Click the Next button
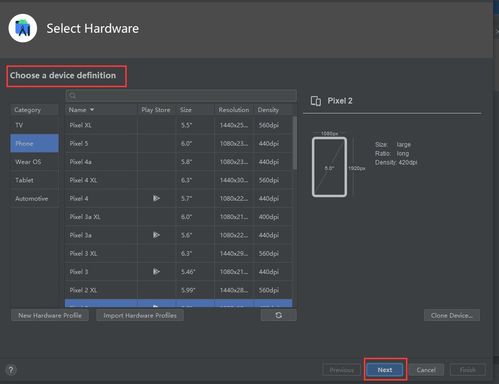 (385, 370)
